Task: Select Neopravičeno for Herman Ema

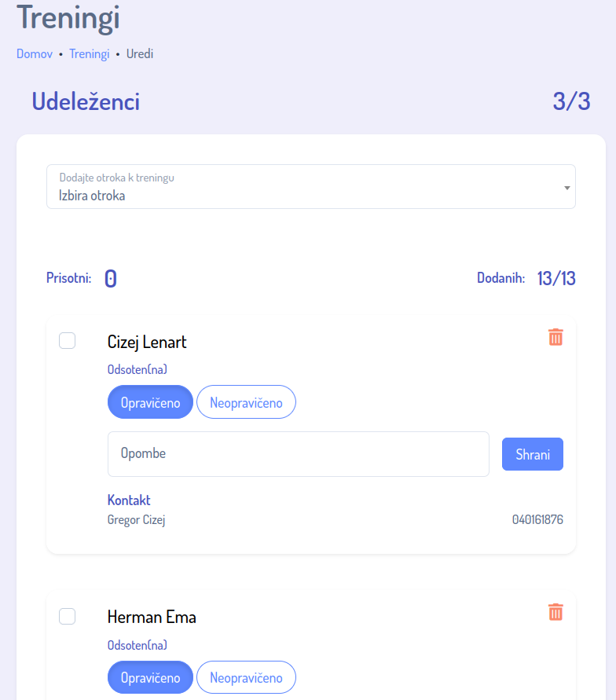Action: [x=246, y=677]
